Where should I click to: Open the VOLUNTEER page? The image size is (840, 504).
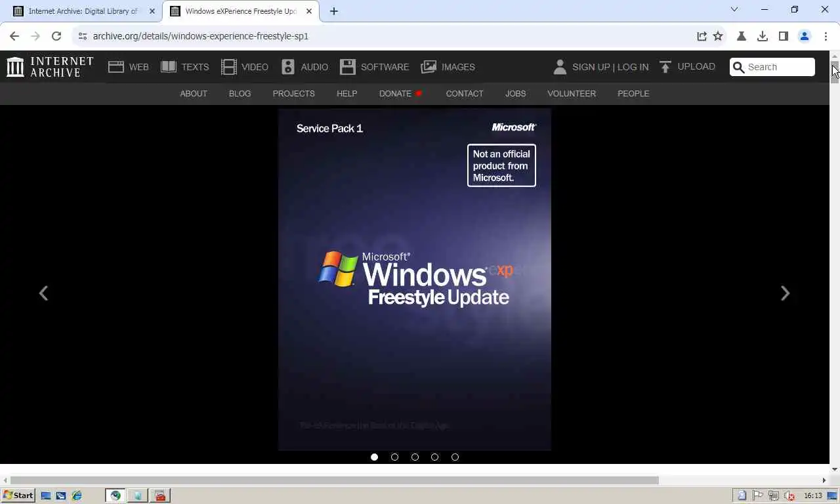(x=572, y=94)
